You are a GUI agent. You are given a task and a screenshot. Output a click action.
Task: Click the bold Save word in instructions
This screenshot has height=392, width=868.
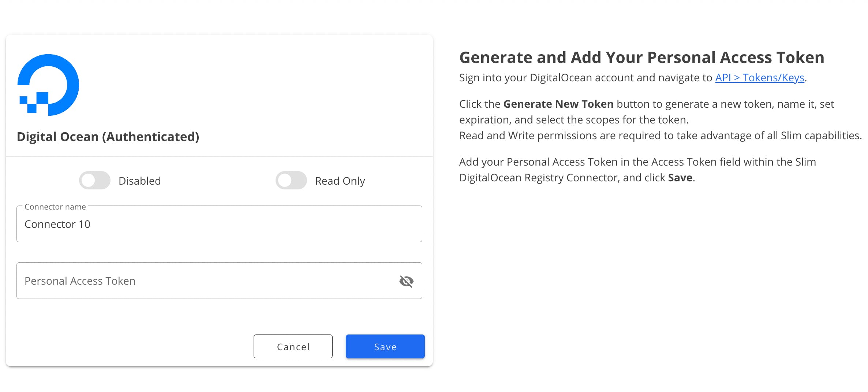[680, 178]
